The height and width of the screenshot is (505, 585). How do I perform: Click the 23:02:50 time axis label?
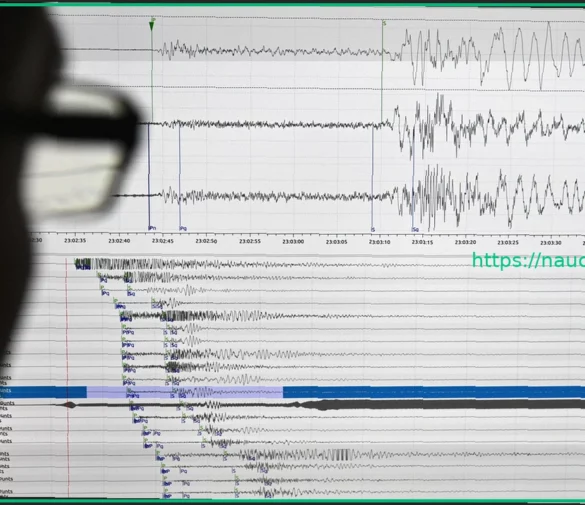tap(206, 241)
